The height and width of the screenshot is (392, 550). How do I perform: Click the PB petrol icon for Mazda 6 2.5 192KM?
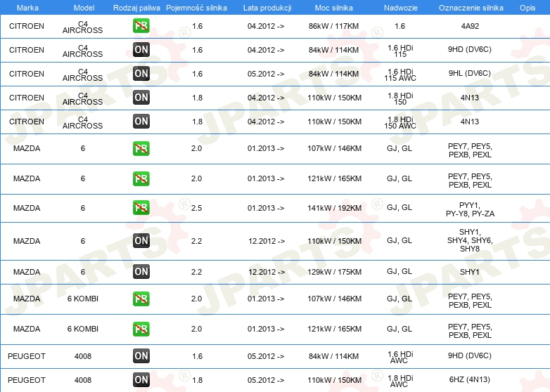pos(141,208)
